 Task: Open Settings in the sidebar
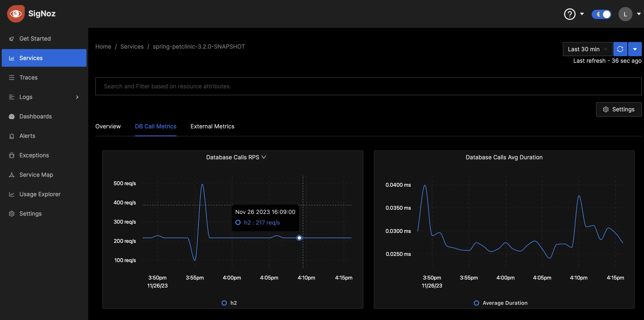44,213
